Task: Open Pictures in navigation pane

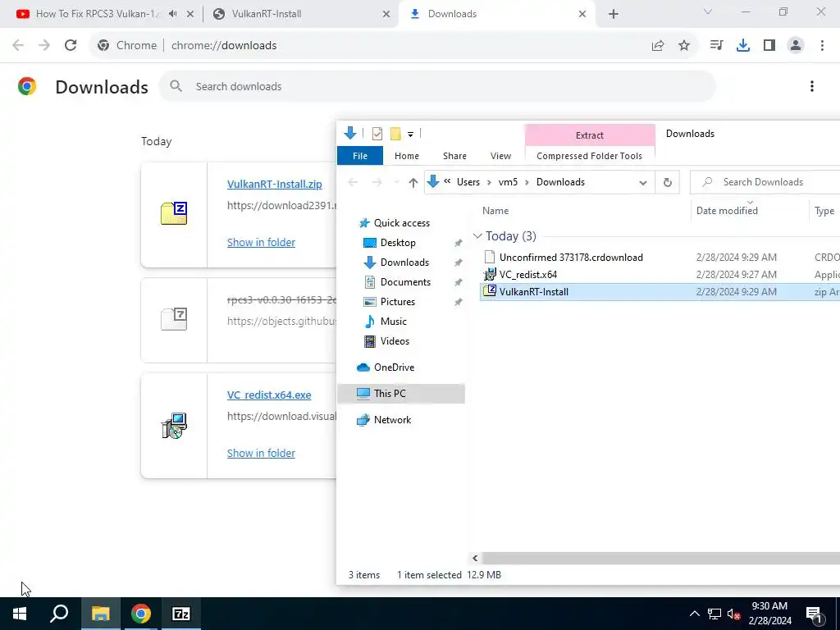Action: [398, 302]
